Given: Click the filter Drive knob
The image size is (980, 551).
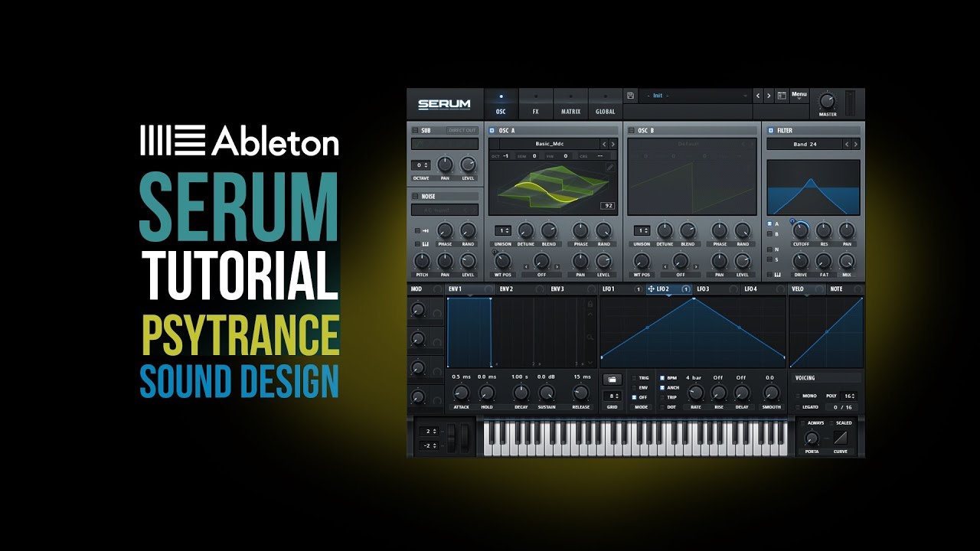Looking at the screenshot, I should point(800,260).
